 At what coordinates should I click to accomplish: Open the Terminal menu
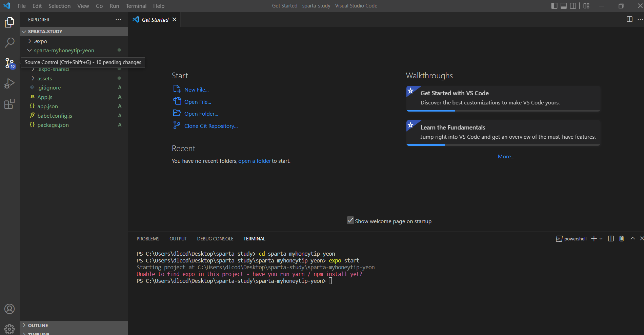click(x=136, y=6)
